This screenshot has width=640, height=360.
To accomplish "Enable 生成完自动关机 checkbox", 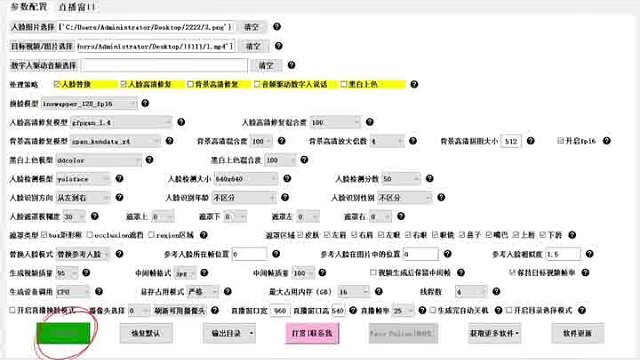I will [x=433, y=310].
